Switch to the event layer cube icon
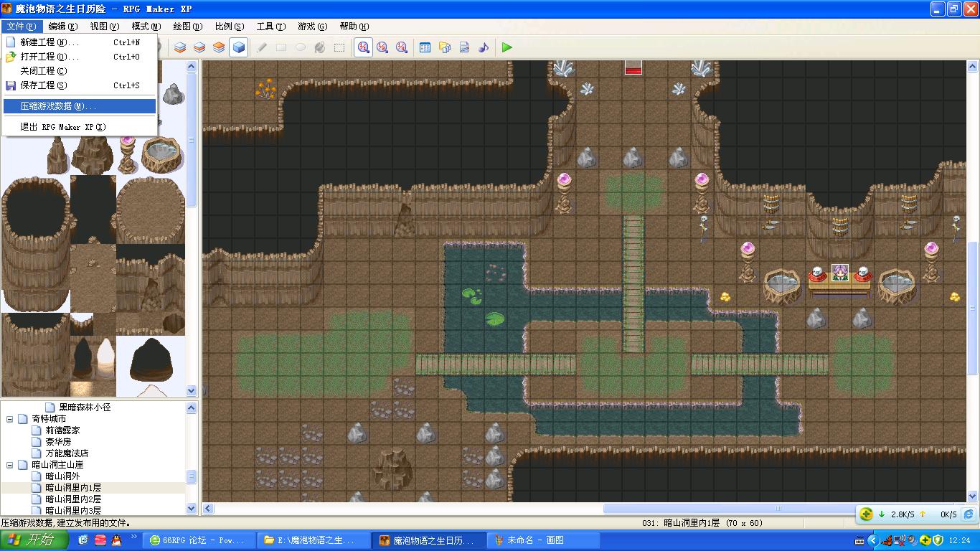The width and height of the screenshot is (980, 551). pyautogui.click(x=239, y=47)
